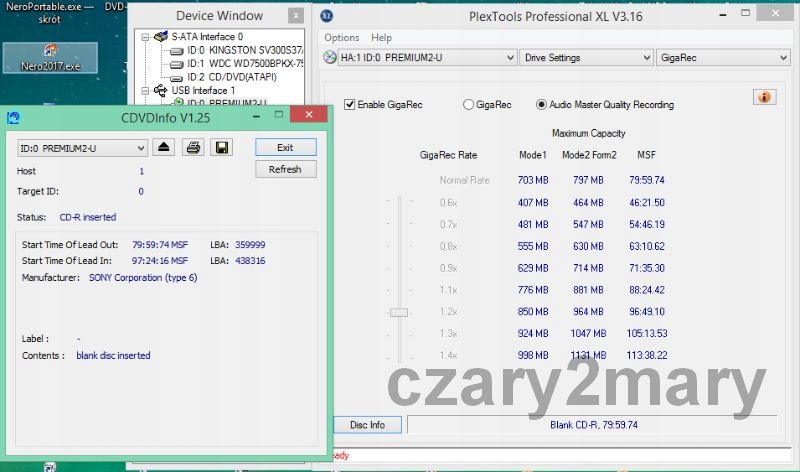The height and width of the screenshot is (472, 800).
Task: Click the GigaRec rate slider handle
Action: tap(399, 312)
